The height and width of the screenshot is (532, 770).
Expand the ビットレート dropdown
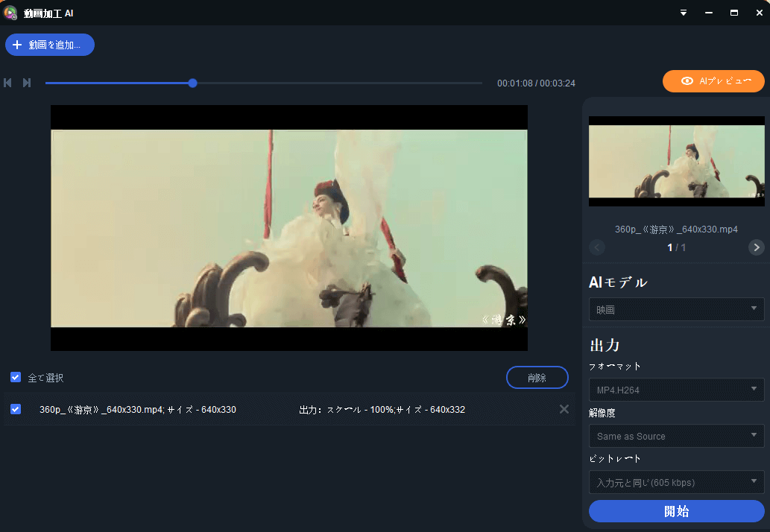point(676,482)
